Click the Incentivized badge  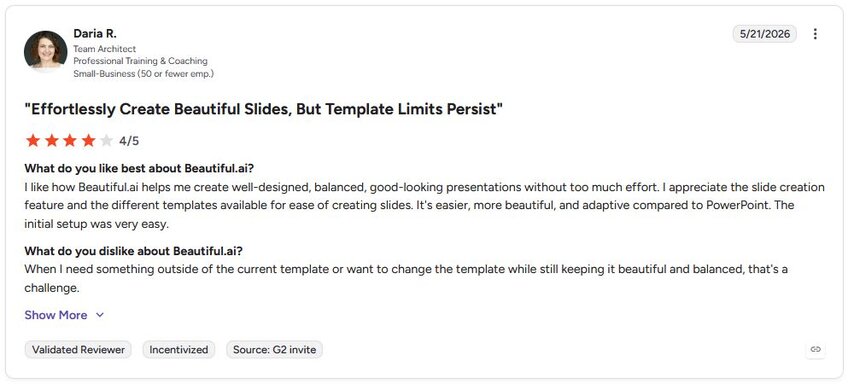click(178, 349)
